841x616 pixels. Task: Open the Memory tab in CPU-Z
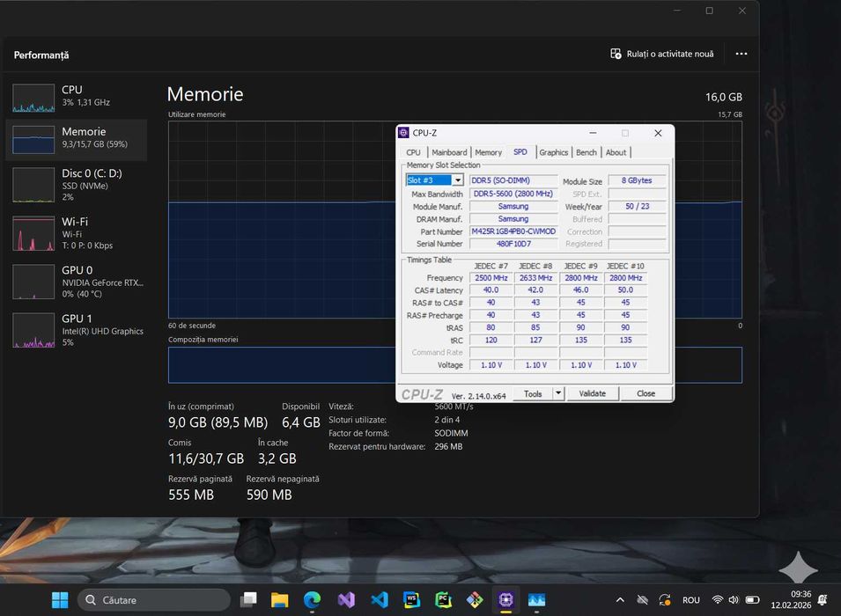(x=488, y=152)
